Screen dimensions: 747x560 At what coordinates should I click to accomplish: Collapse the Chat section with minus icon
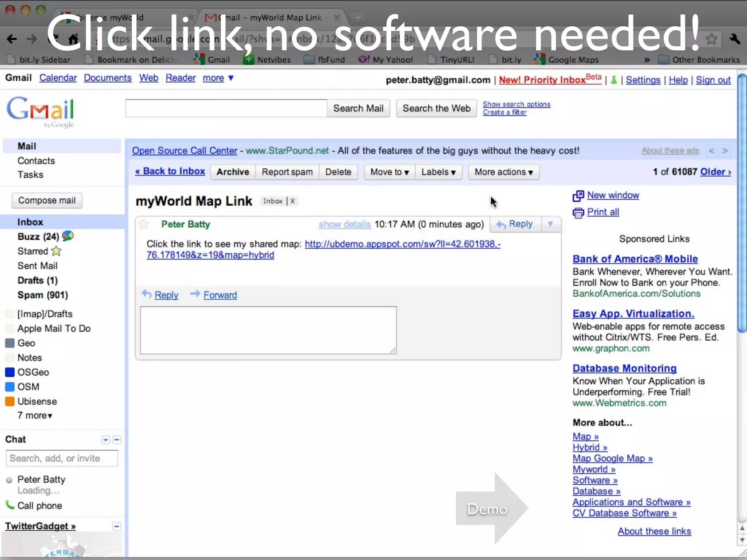[117, 440]
